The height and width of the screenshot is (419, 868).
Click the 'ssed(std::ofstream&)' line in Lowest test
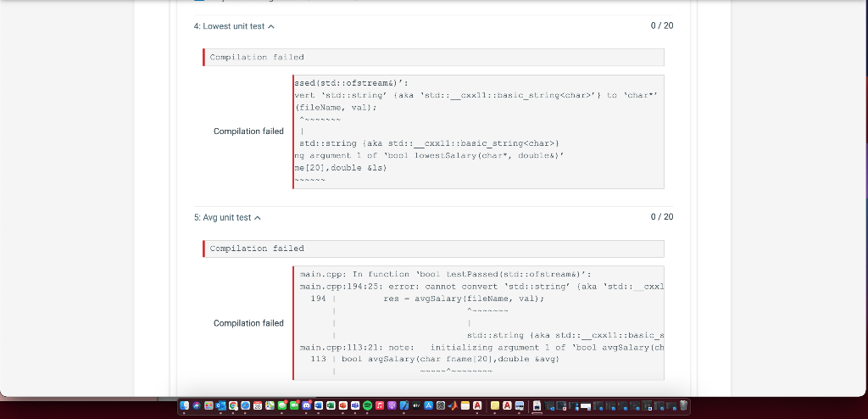click(x=351, y=83)
